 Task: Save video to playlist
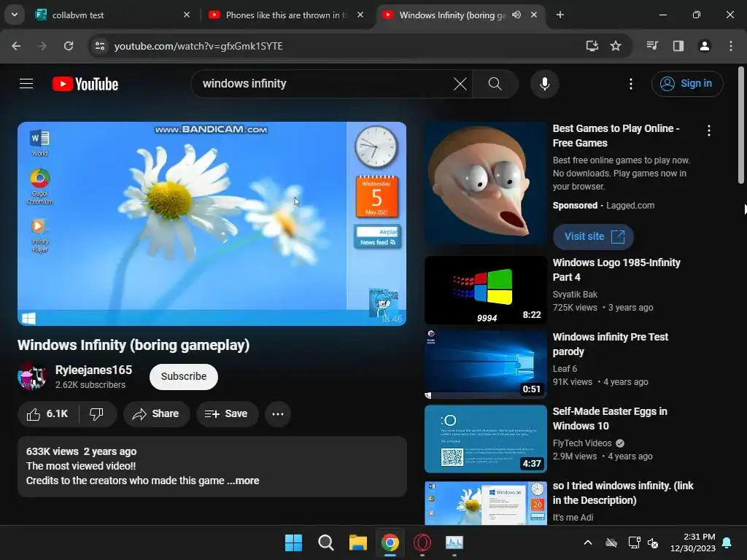[228, 414]
